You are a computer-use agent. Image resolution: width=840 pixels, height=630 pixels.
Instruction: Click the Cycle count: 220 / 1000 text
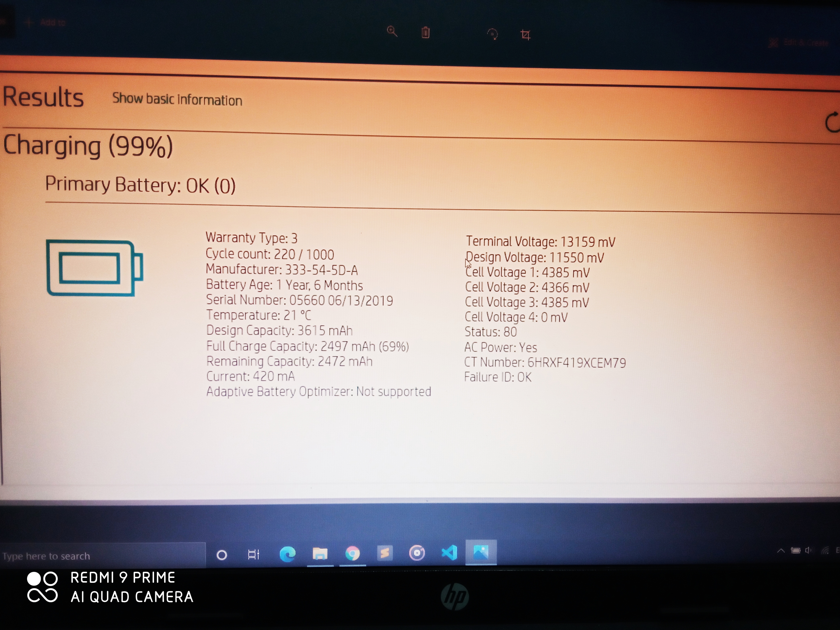coord(270,254)
